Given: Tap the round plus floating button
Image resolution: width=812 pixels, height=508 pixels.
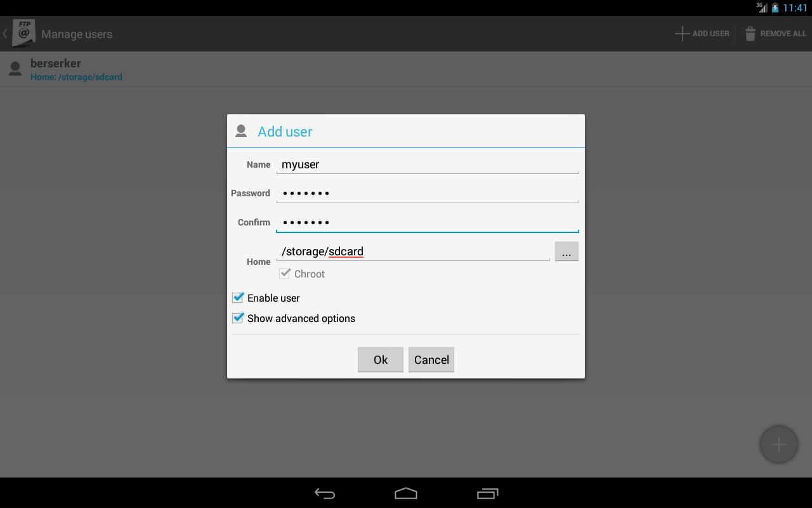Looking at the screenshot, I should [779, 444].
